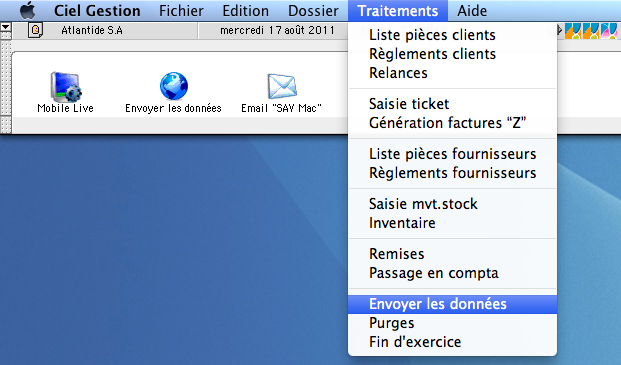Open the Apple menu

(x=28, y=11)
